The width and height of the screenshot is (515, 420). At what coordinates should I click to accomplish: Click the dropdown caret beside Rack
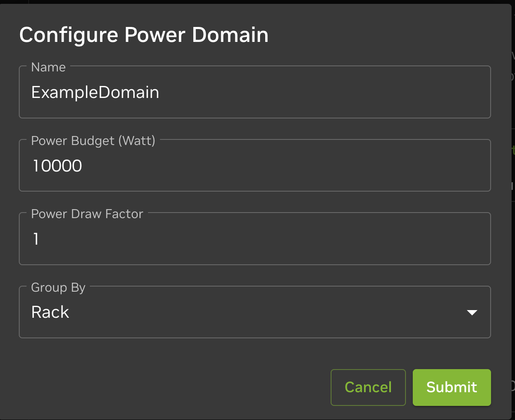pyautogui.click(x=472, y=313)
